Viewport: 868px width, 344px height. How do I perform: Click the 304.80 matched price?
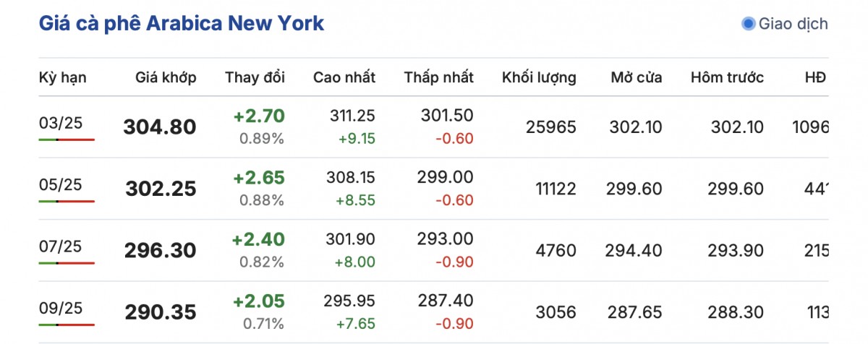(x=160, y=127)
